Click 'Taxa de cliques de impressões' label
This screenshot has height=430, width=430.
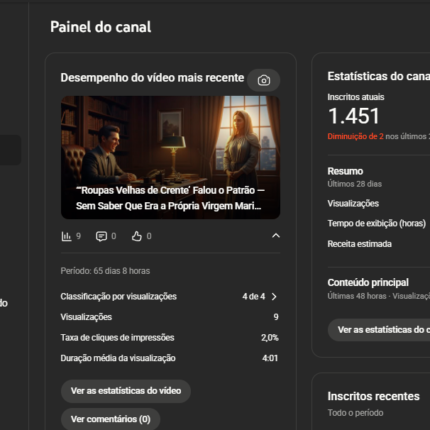pyautogui.click(x=117, y=338)
